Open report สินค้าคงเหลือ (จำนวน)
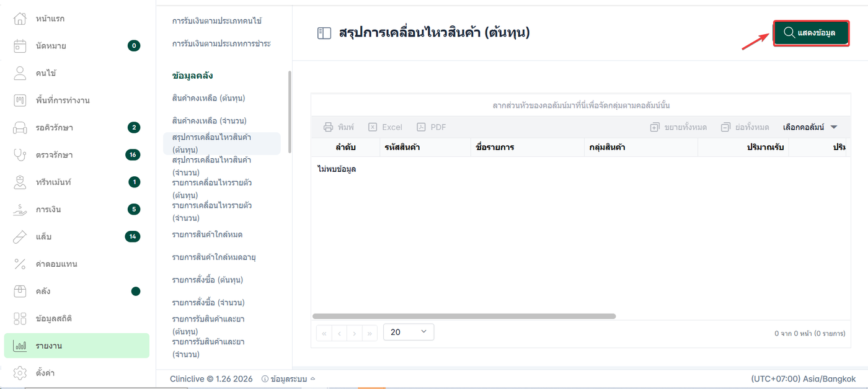Image resolution: width=868 pixels, height=389 pixels. pos(210,120)
